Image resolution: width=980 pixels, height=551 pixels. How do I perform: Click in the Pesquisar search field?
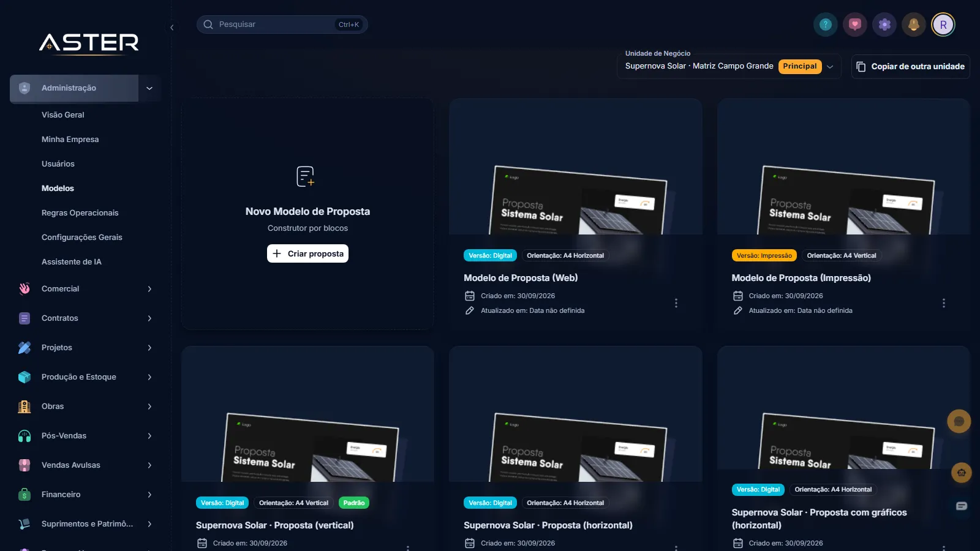point(282,24)
